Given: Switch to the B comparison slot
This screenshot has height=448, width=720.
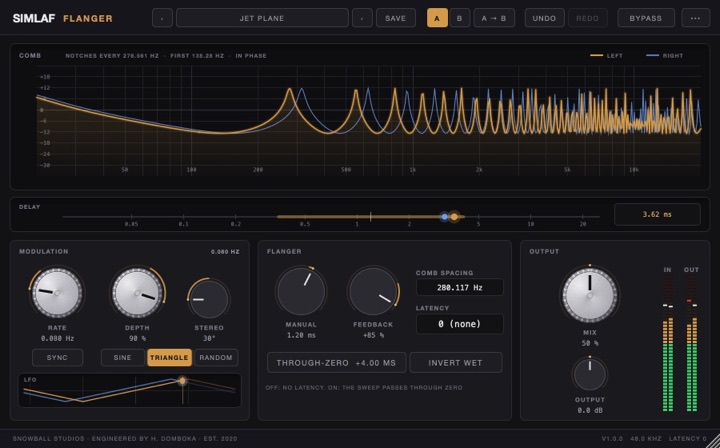Looking at the screenshot, I should 460,18.
